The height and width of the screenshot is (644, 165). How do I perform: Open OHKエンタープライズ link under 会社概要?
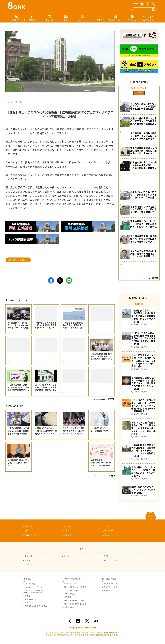(33, 587)
